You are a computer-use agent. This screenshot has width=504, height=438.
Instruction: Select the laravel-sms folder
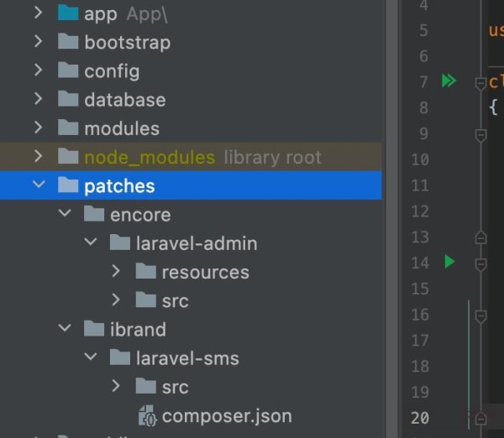pyautogui.click(x=187, y=358)
